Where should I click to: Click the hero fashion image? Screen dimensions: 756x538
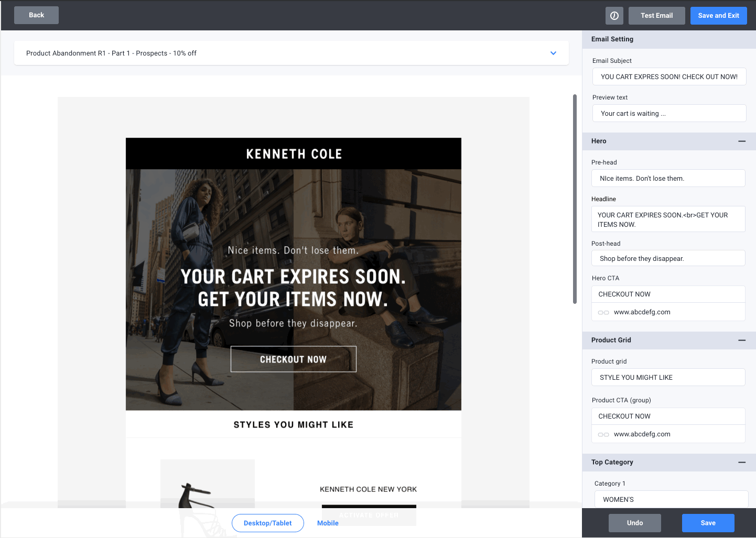pyautogui.click(x=294, y=290)
